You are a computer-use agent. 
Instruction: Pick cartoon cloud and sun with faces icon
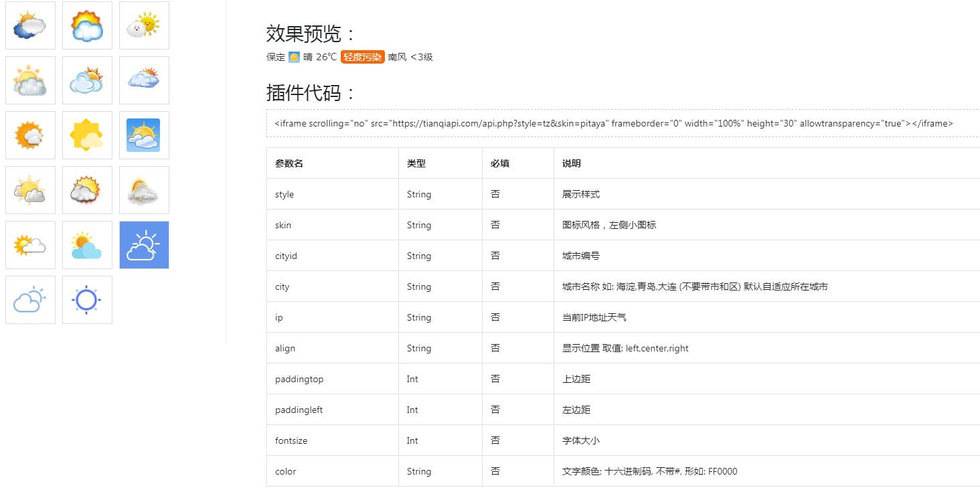(144, 25)
